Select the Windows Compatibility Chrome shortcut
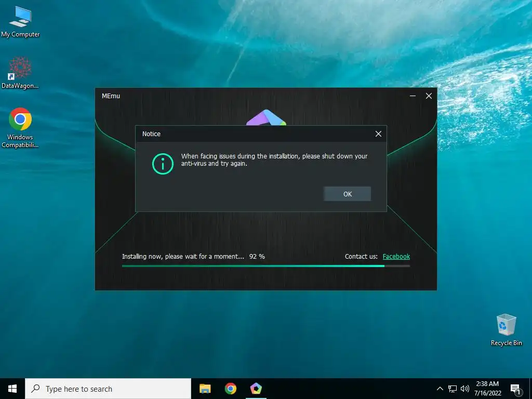The width and height of the screenshot is (532, 399). click(20, 128)
